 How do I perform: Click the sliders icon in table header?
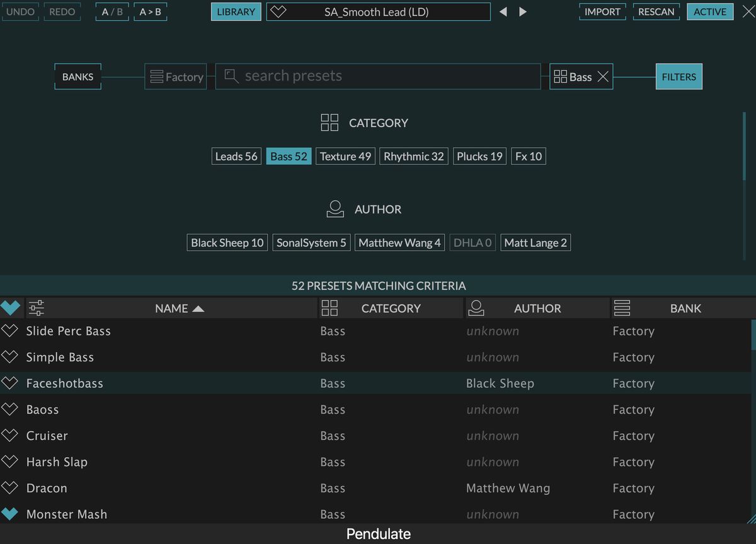[37, 308]
